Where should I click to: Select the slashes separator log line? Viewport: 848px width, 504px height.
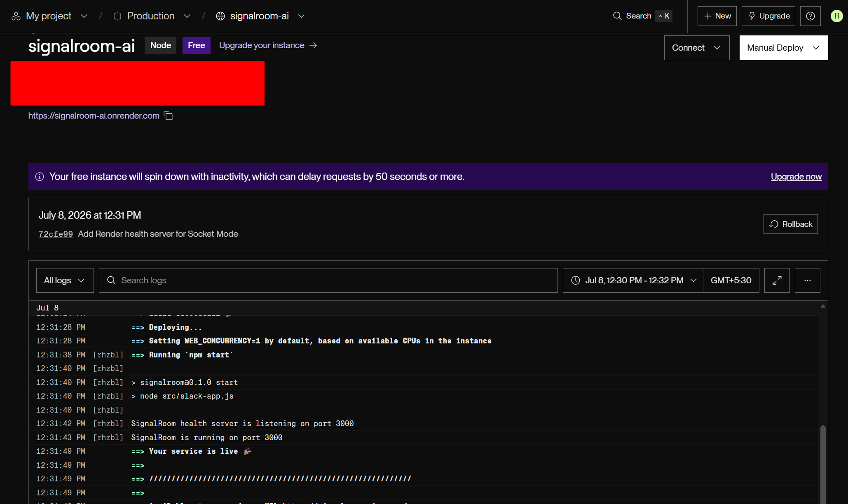click(x=423, y=479)
